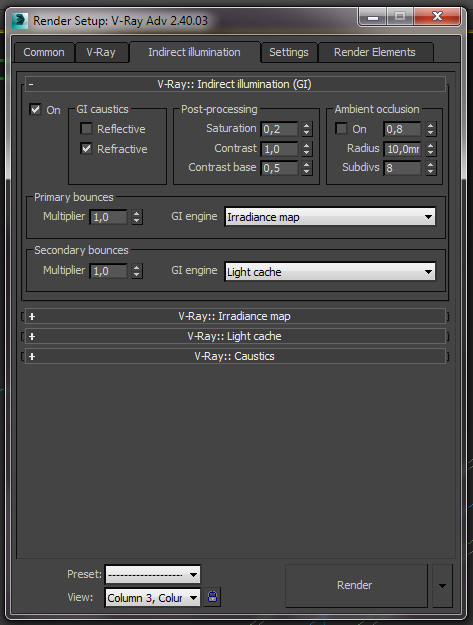Switch to the Common tab

(44, 52)
